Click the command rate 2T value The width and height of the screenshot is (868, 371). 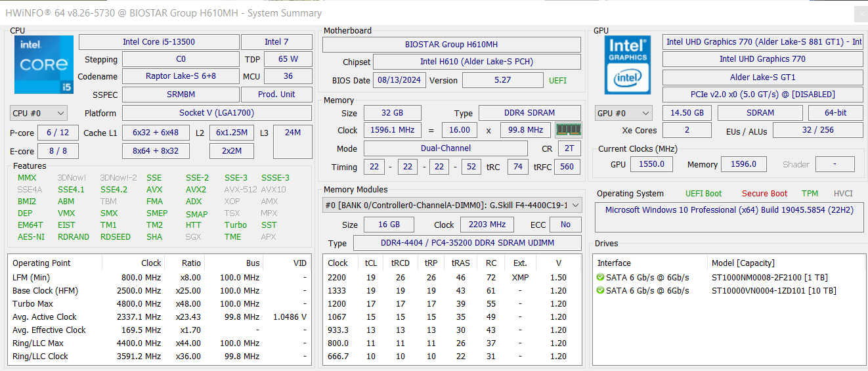tap(569, 148)
